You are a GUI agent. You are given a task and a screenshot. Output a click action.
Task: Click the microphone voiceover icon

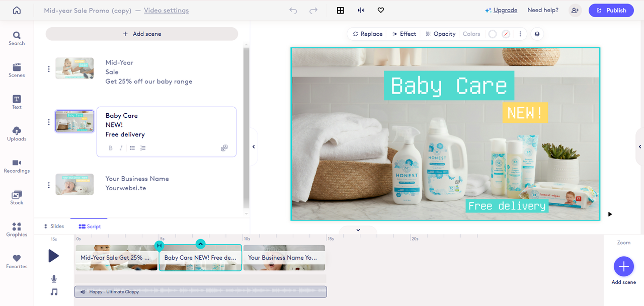pos(54,279)
